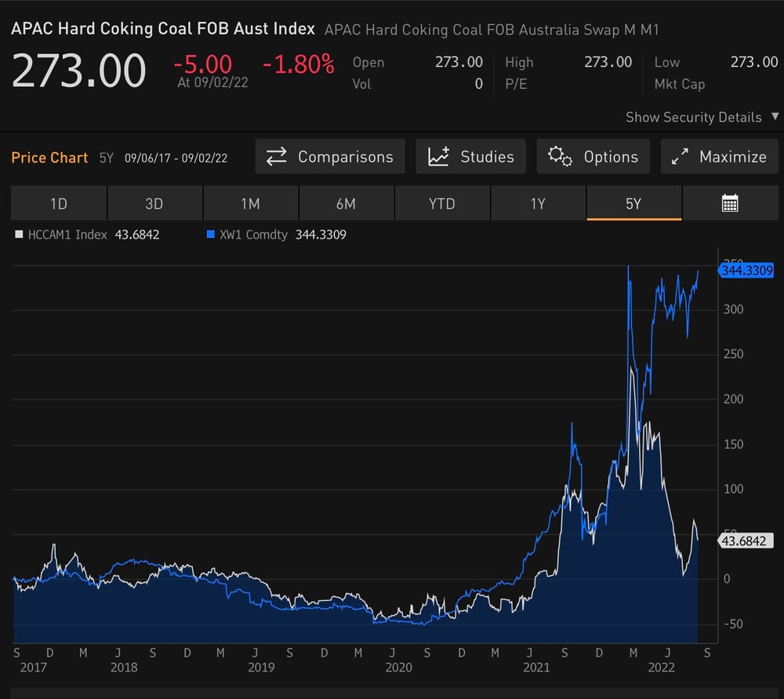Click the blue XW1 Comdty legend swatch
Screen dimensions: 784x699
point(210,234)
